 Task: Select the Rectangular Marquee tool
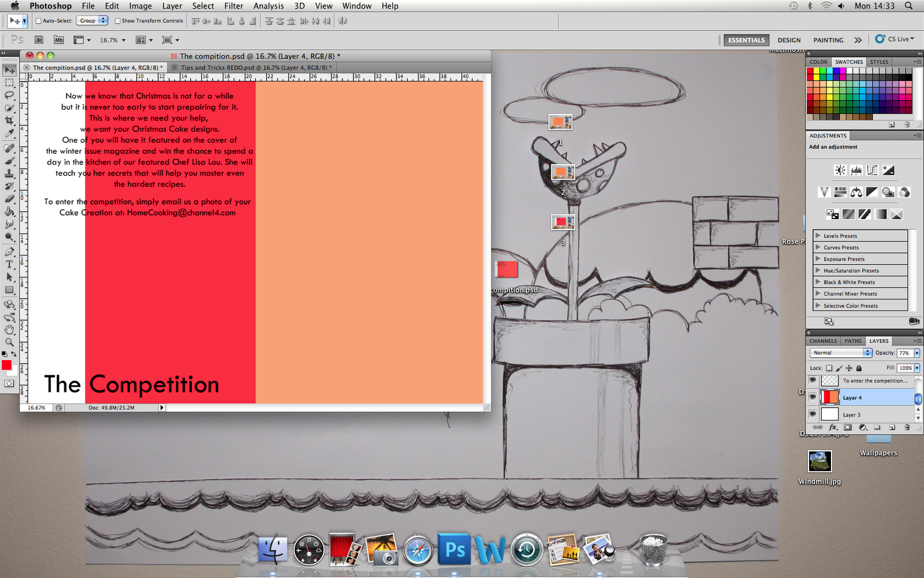pos(9,83)
